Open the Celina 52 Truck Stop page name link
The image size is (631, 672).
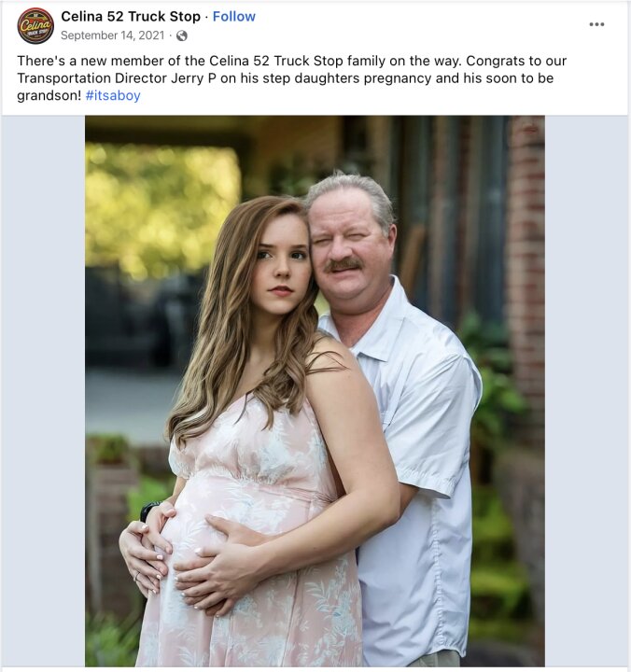(x=131, y=16)
